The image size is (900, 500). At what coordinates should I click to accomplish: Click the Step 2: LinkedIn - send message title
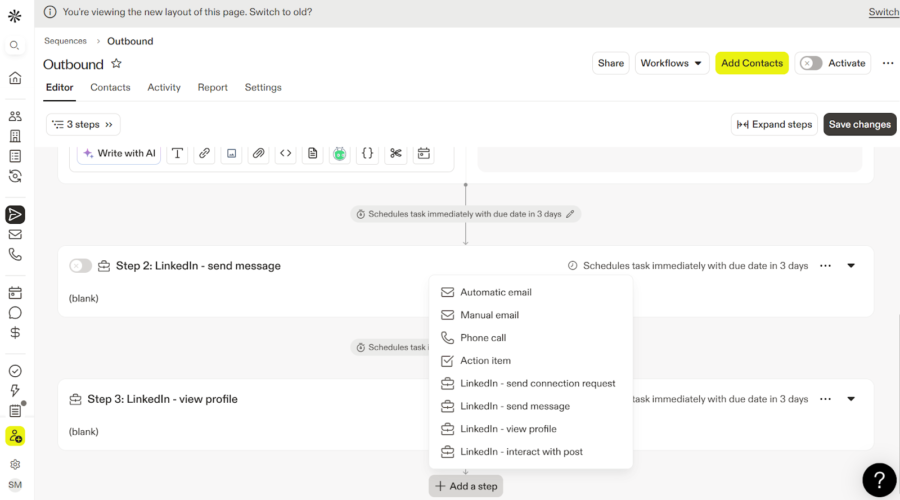point(198,266)
